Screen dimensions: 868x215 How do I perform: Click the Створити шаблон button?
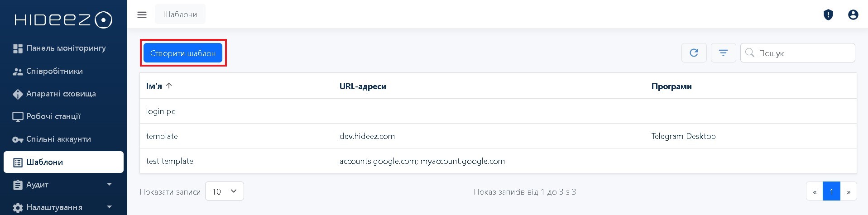[183, 53]
